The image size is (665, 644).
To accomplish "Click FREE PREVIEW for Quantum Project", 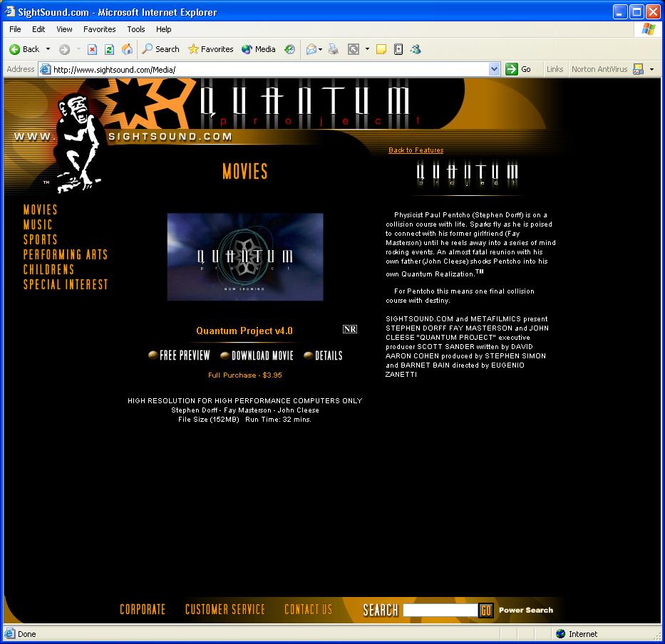I will (179, 355).
